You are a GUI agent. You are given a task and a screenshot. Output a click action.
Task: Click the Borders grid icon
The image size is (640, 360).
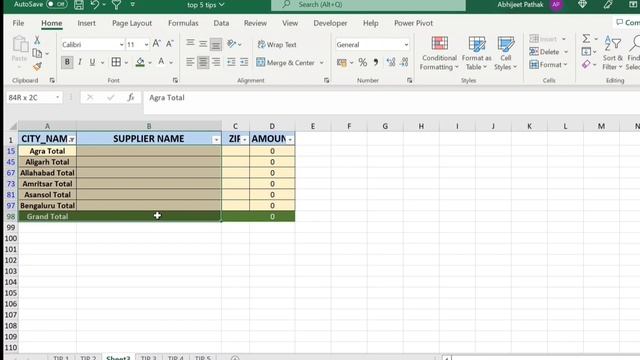[x=116, y=62]
